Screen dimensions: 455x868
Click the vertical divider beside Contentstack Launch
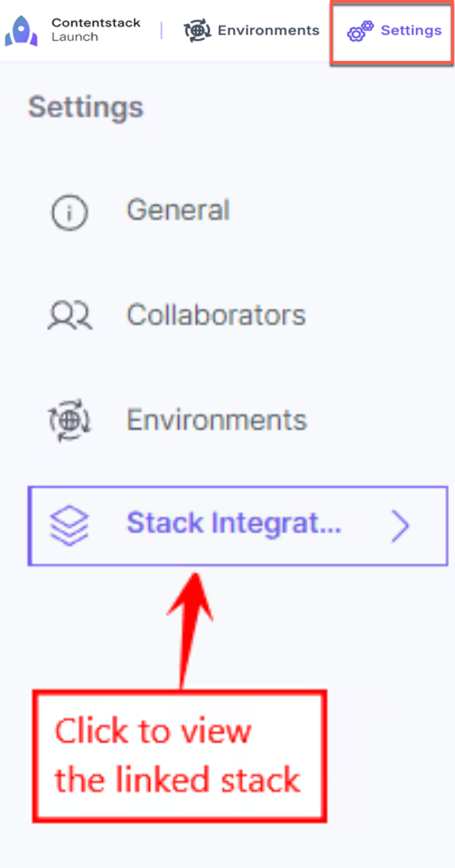(161, 30)
